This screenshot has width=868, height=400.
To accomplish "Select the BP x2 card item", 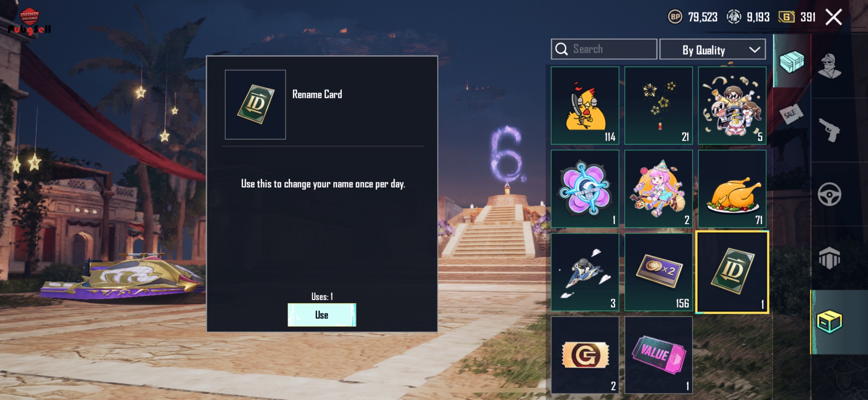I will [659, 272].
